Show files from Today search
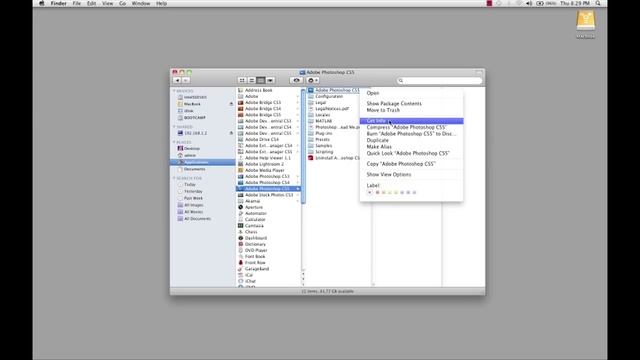The height and width of the screenshot is (360, 640). click(x=189, y=184)
